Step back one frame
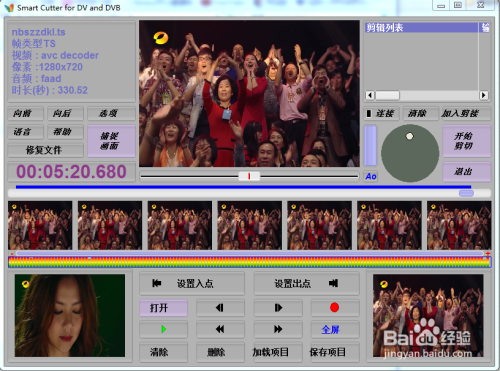 pos(220,308)
